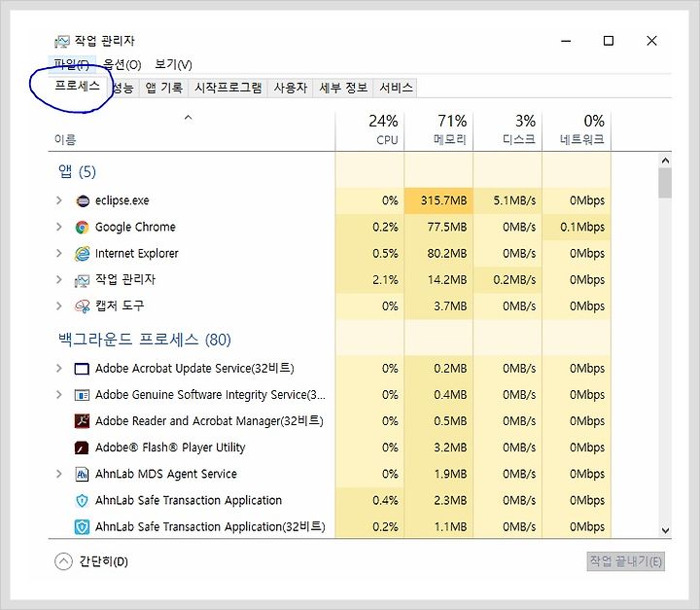Click the 5.1MB/s disk value

click(x=514, y=200)
